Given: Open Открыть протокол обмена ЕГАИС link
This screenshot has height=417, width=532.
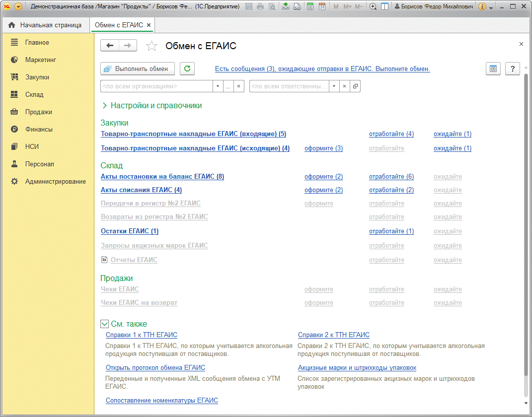Looking at the screenshot, I should 155,368.
